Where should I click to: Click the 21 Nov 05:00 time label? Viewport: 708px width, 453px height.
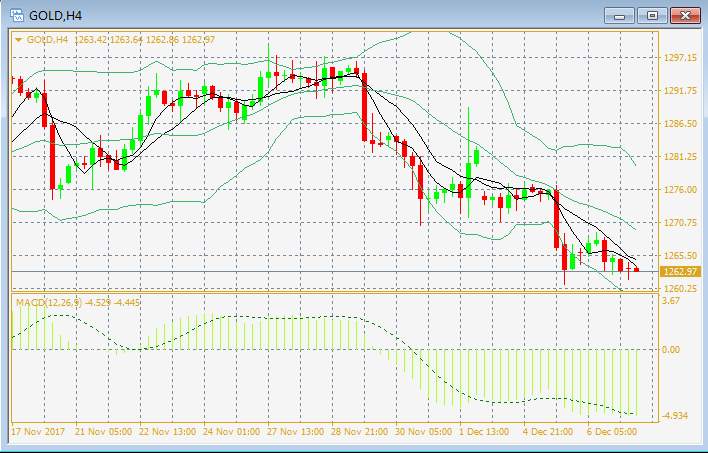click(x=103, y=432)
